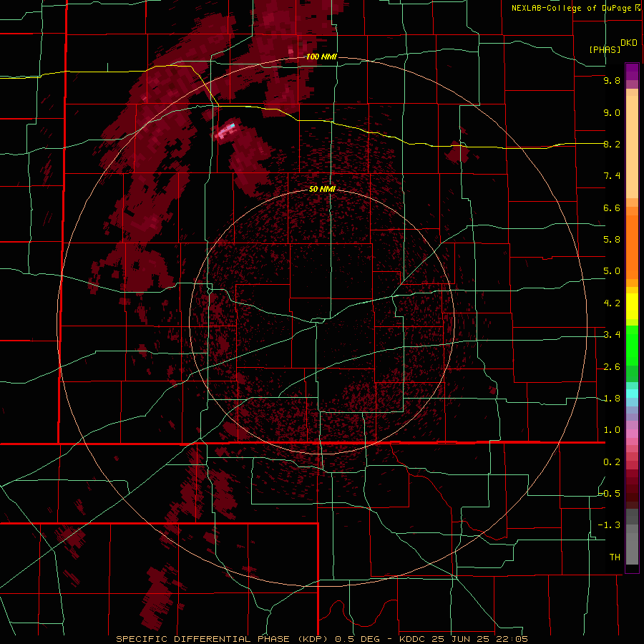
Task: Click the -0.5 value on the color scale
Action: click(x=609, y=494)
